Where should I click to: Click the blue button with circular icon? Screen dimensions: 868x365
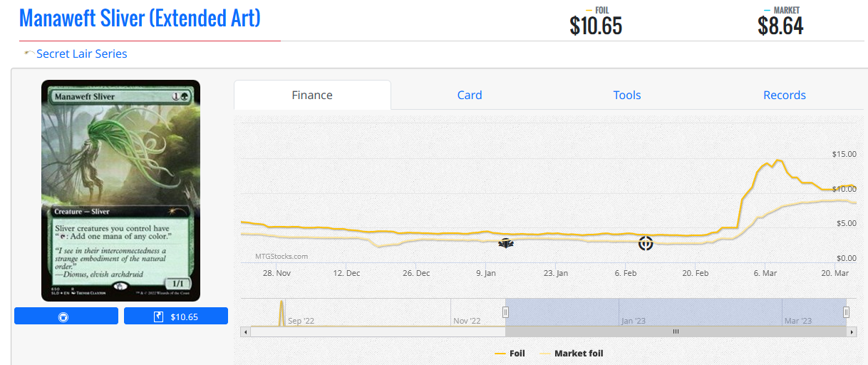point(66,316)
